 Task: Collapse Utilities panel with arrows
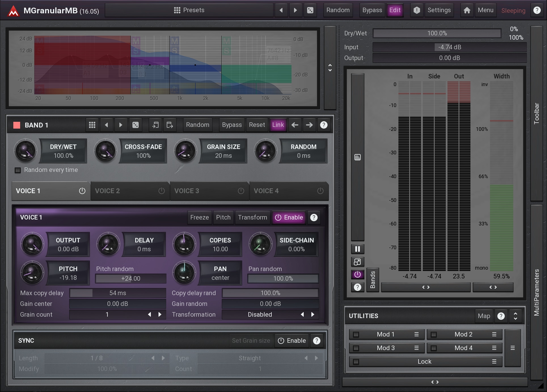tap(516, 316)
